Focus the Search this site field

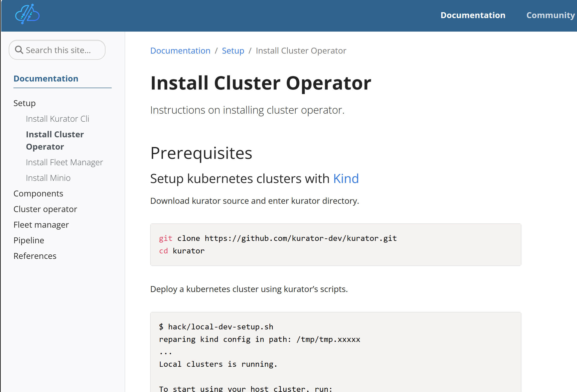pyautogui.click(x=57, y=50)
